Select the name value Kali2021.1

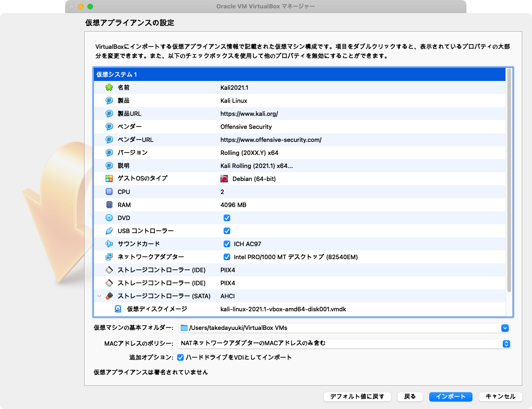pyautogui.click(x=234, y=87)
